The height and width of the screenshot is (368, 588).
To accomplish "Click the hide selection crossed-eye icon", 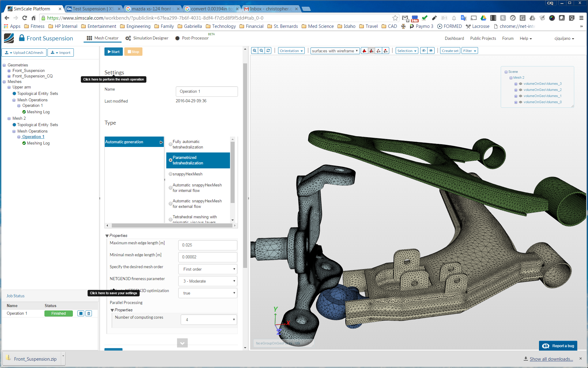I will tap(424, 51).
